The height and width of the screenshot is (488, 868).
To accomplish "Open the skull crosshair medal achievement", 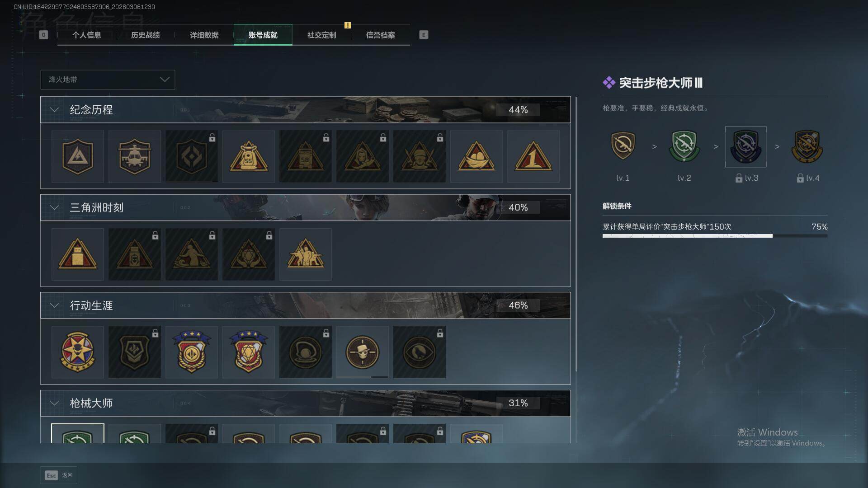I will (x=362, y=352).
